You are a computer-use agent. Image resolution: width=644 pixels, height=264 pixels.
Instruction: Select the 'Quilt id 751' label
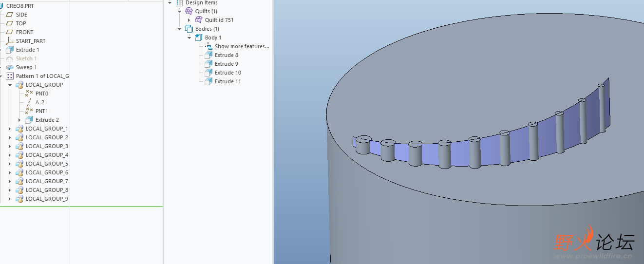(x=219, y=20)
